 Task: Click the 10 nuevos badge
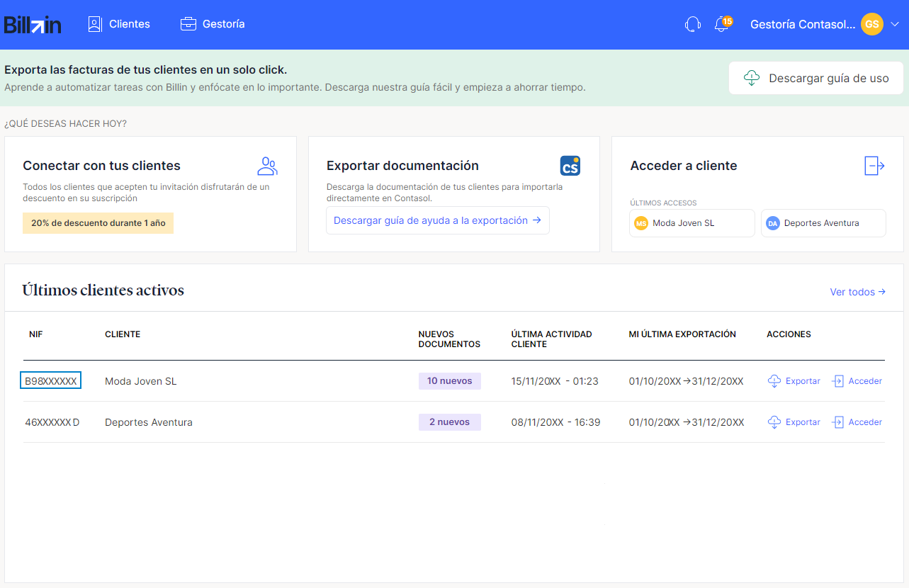[x=450, y=381]
